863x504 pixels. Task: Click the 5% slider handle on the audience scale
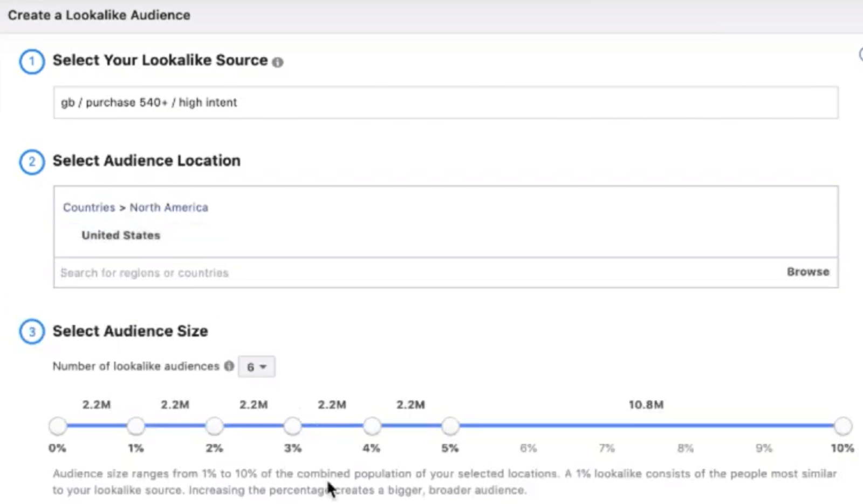450,426
